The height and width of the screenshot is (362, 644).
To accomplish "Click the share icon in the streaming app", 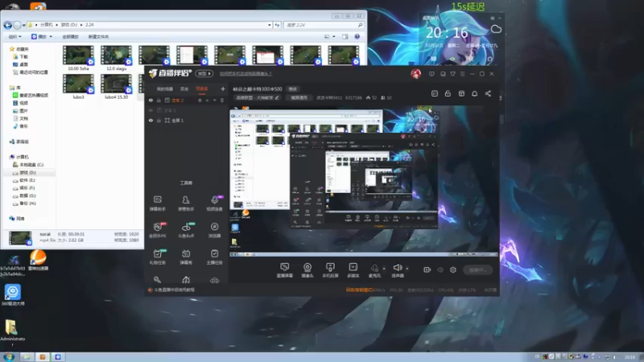I will coord(488,93).
